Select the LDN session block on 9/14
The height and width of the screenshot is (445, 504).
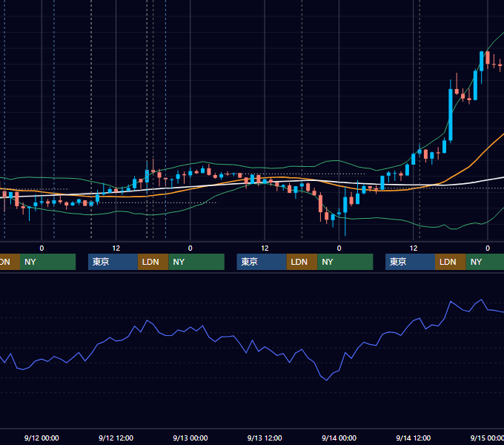coord(451,262)
